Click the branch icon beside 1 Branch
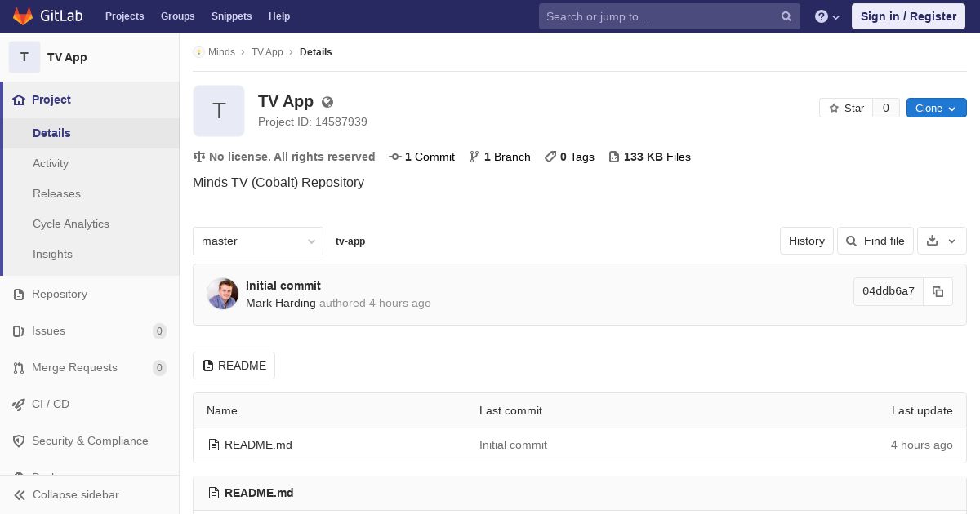The height and width of the screenshot is (514, 980). [474, 157]
